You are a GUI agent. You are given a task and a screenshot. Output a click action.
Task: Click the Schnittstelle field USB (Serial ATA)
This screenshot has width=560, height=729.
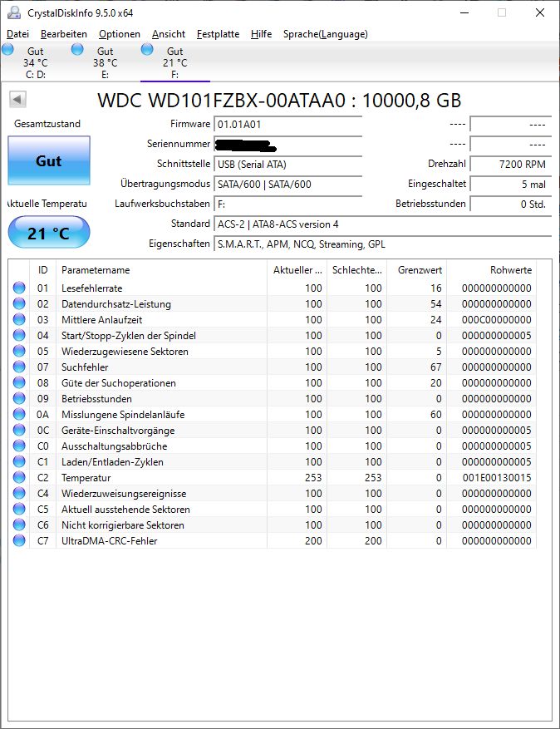287,165
